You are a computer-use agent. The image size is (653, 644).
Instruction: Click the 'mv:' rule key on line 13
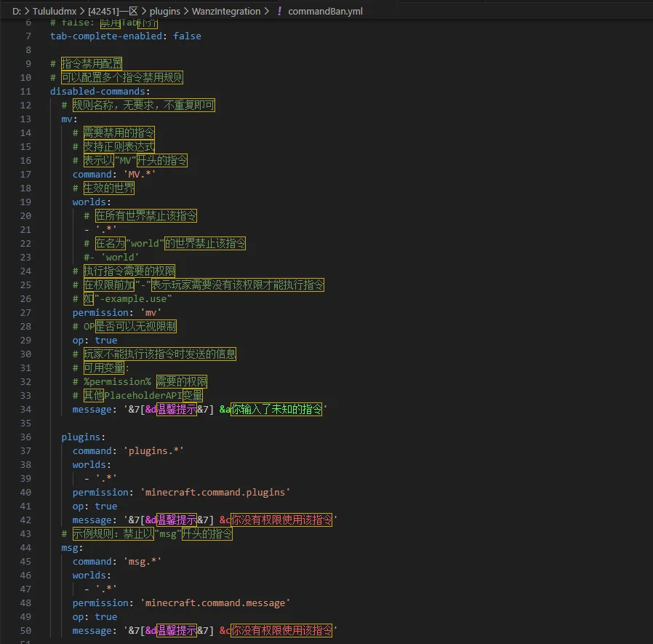click(70, 119)
